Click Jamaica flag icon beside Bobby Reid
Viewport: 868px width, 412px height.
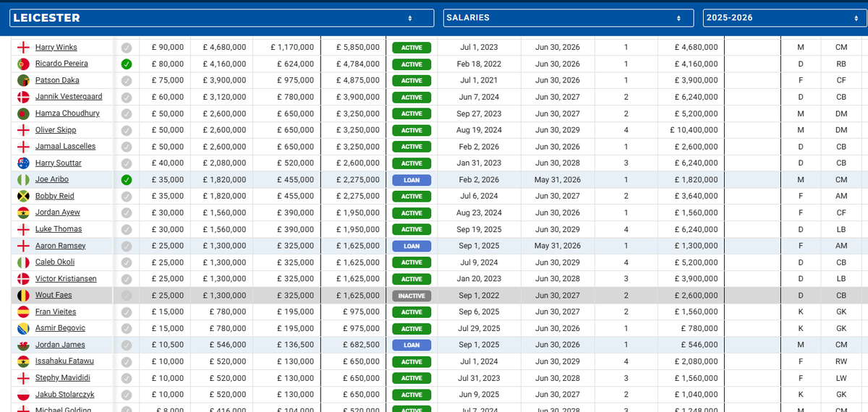coord(23,196)
